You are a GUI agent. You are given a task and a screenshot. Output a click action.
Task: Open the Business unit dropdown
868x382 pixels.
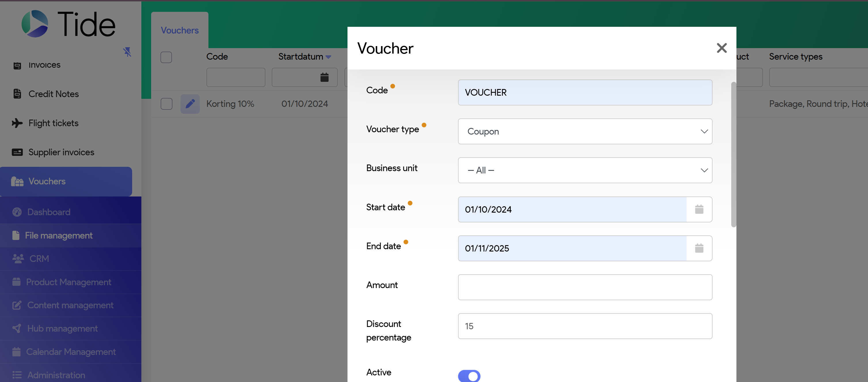[x=585, y=170]
